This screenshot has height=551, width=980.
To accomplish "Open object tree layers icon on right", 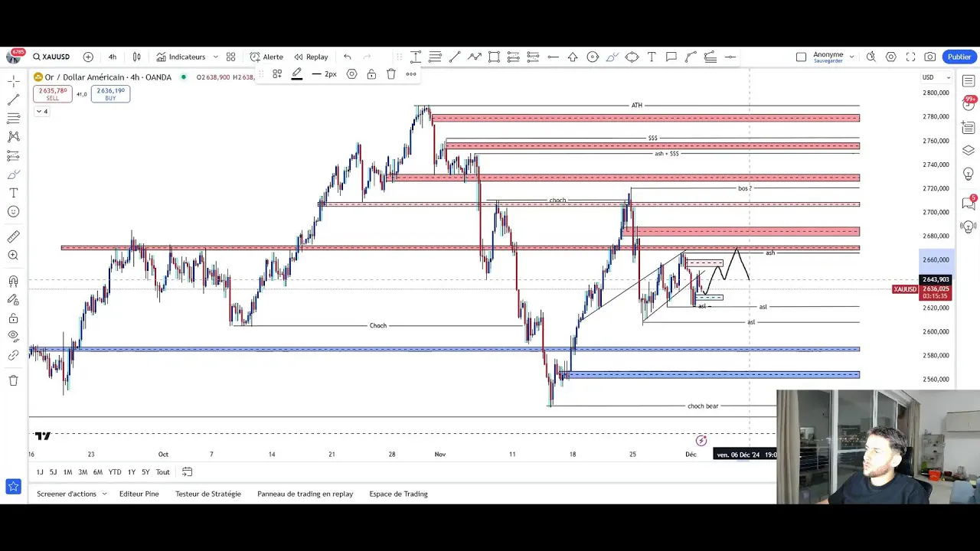I will pos(969,151).
